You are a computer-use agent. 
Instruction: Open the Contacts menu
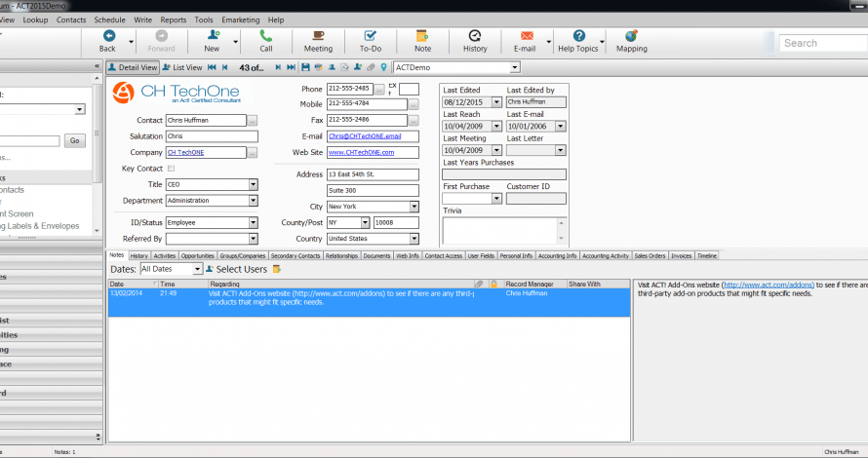tap(71, 19)
